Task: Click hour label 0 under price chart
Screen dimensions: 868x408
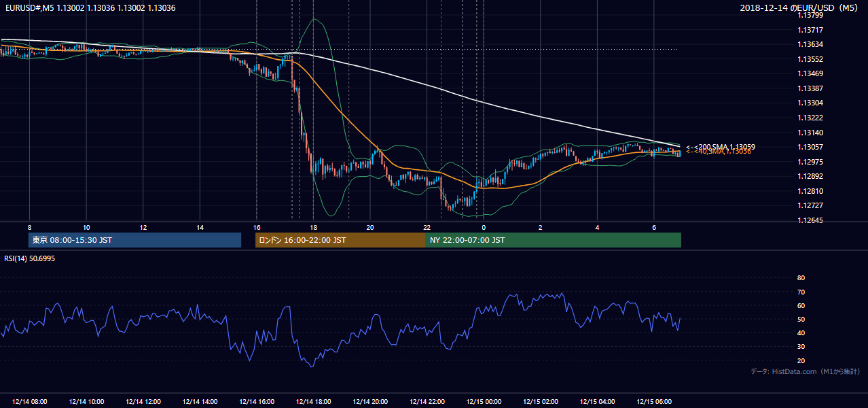Action: click(484, 227)
